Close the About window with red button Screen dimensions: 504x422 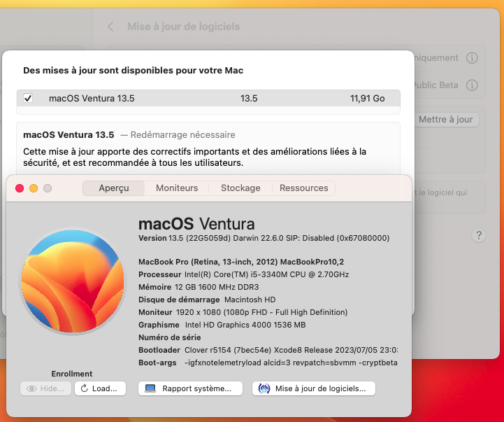(20, 188)
